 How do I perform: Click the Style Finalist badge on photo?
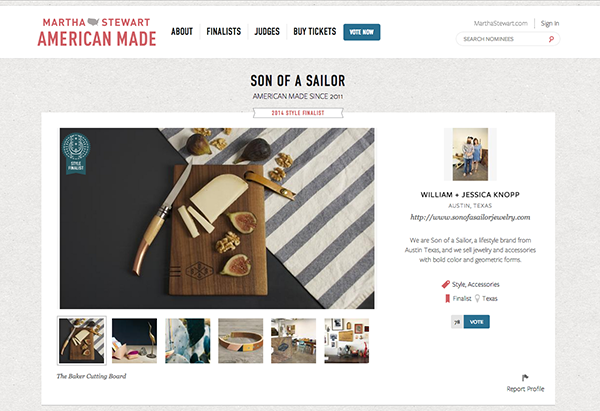[x=76, y=153]
